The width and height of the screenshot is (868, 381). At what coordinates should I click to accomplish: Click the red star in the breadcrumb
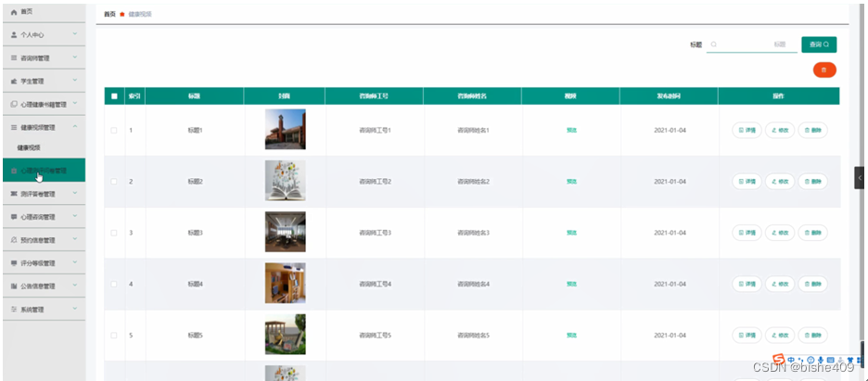(x=121, y=15)
